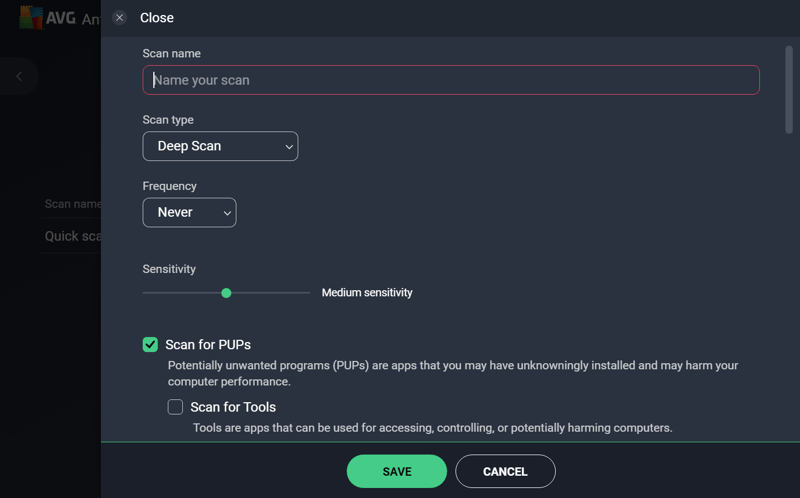Open the Deep Scan type dropdown
Image resolution: width=800 pixels, height=498 pixels.
pyautogui.click(x=220, y=146)
